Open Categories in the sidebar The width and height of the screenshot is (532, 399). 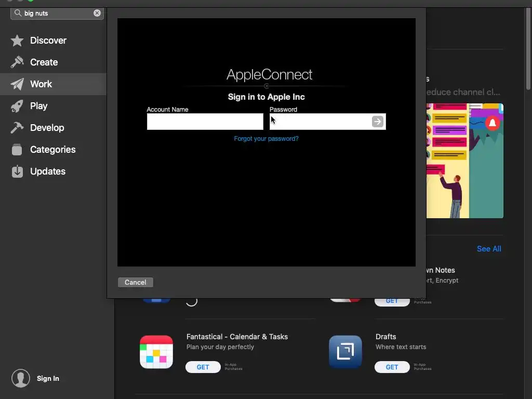(x=52, y=149)
